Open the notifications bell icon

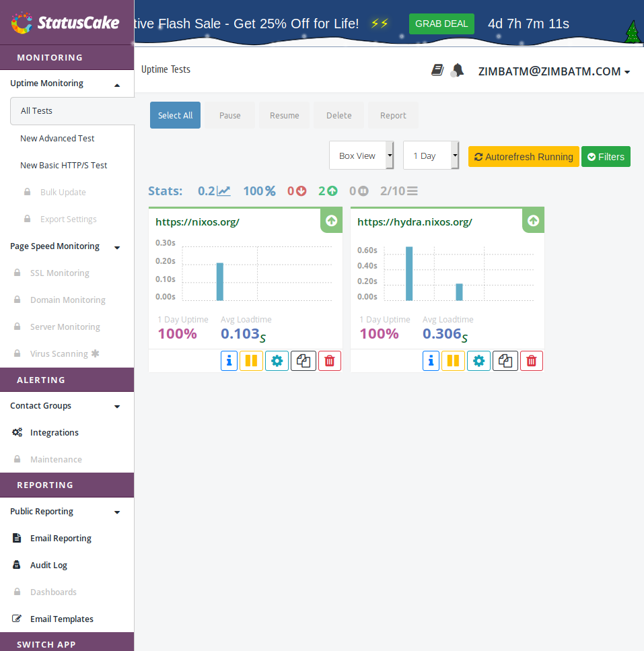click(x=458, y=70)
